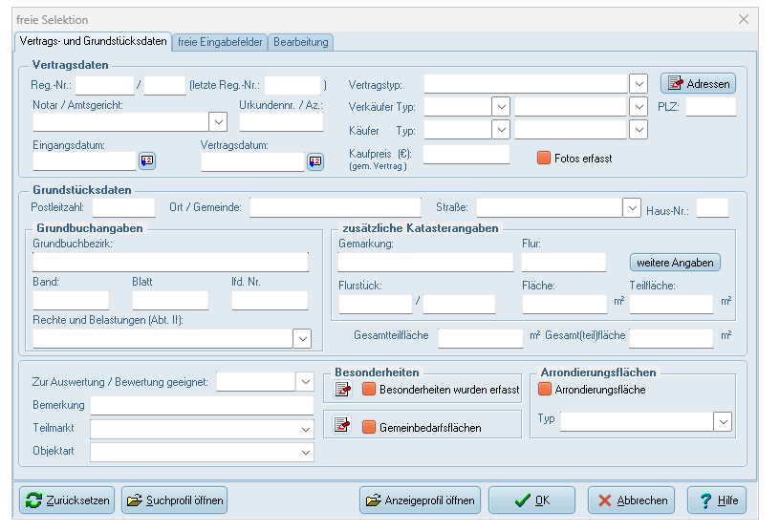780x532 pixels.
Task: Check the Gemeinbedarfsflächen option
Action: click(369, 427)
